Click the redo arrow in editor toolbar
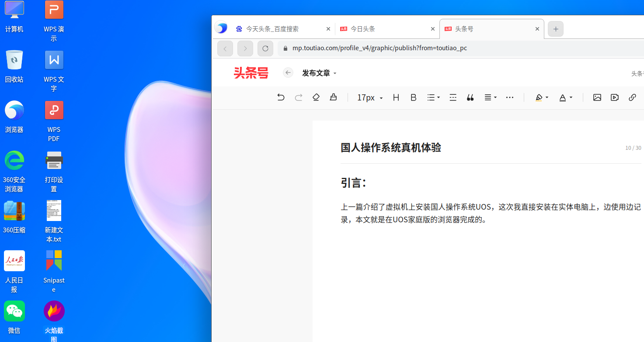This screenshot has width=644, height=342. (x=299, y=97)
